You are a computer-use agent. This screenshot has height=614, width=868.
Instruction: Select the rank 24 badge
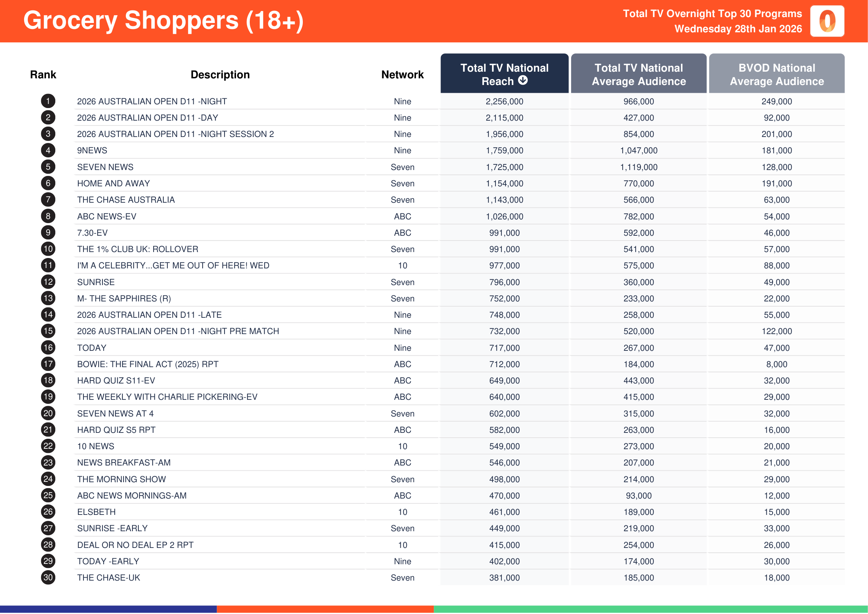[48, 479]
